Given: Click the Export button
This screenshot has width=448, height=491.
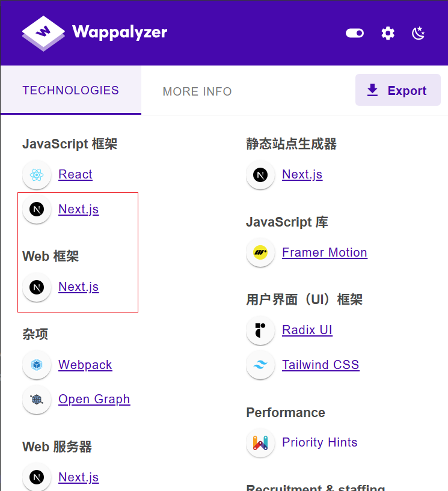Looking at the screenshot, I should point(398,90).
